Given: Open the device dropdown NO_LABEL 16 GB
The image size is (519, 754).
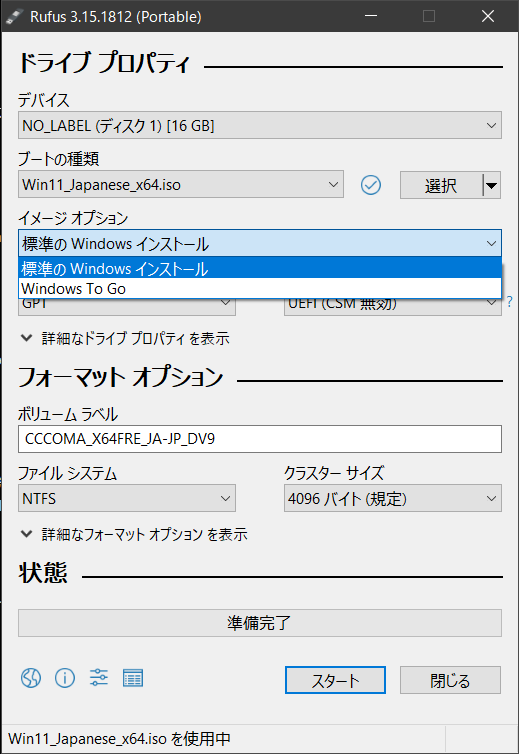Looking at the screenshot, I should pos(260,126).
